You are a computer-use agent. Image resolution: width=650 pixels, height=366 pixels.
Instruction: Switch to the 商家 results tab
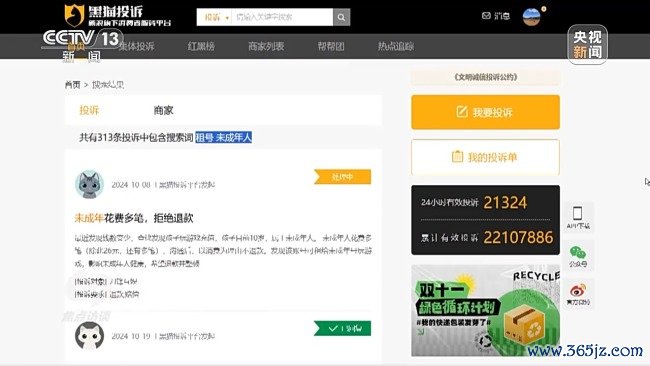(163, 110)
